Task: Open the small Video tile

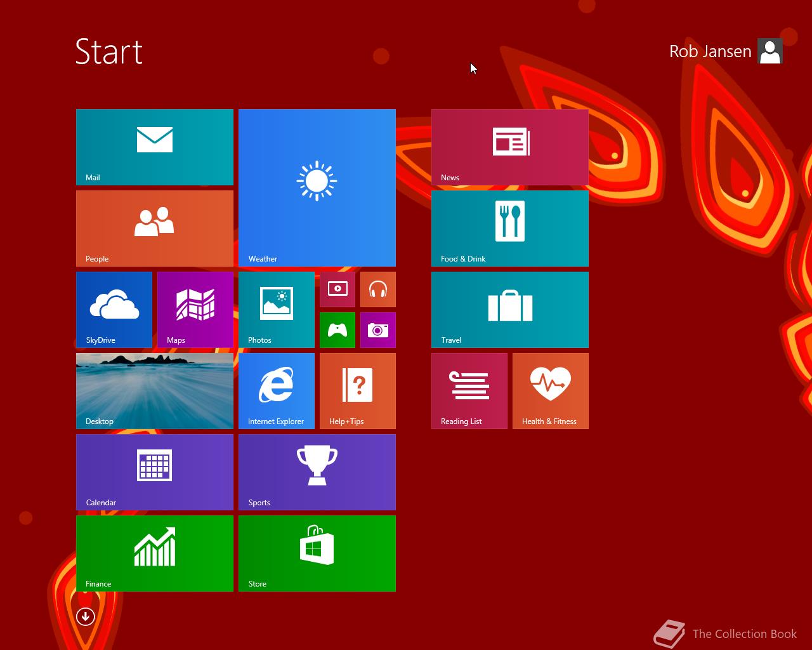Action: pos(337,289)
